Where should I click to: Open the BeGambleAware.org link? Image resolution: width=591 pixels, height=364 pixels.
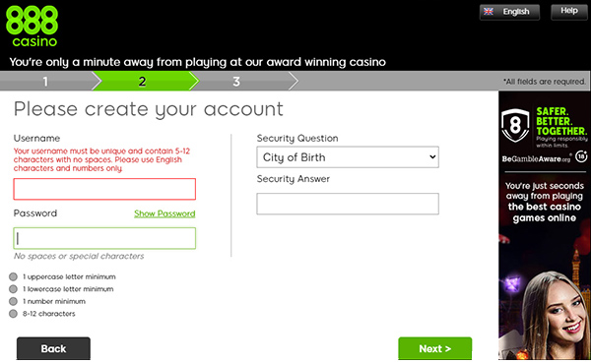click(x=537, y=158)
